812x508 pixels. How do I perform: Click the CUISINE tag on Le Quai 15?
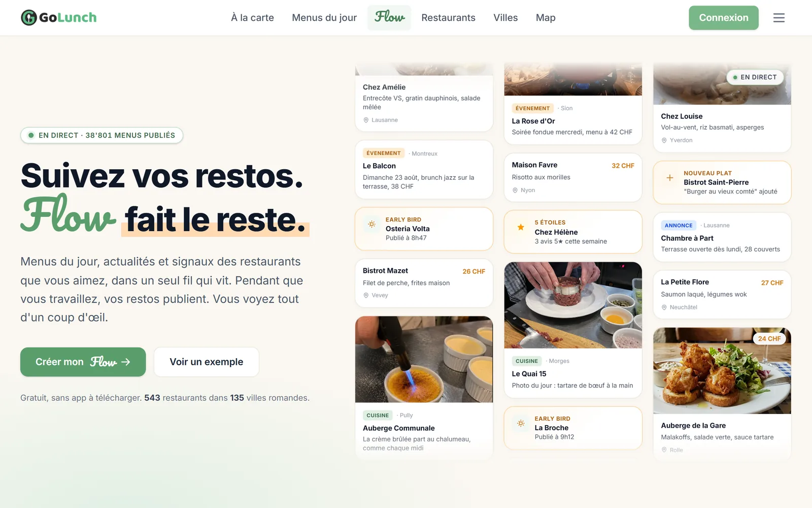(x=527, y=361)
